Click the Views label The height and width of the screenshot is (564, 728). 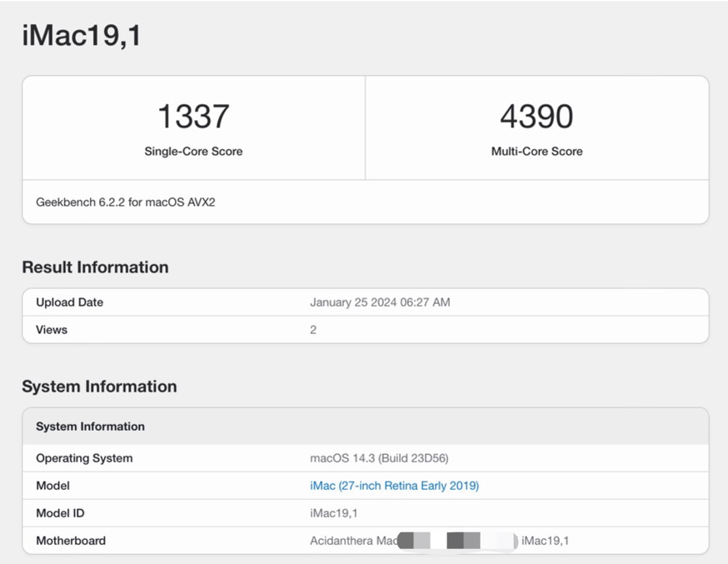point(52,330)
